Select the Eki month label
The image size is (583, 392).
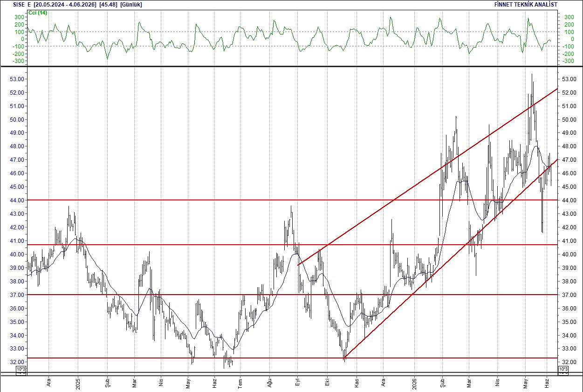click(x=328, y=384)
